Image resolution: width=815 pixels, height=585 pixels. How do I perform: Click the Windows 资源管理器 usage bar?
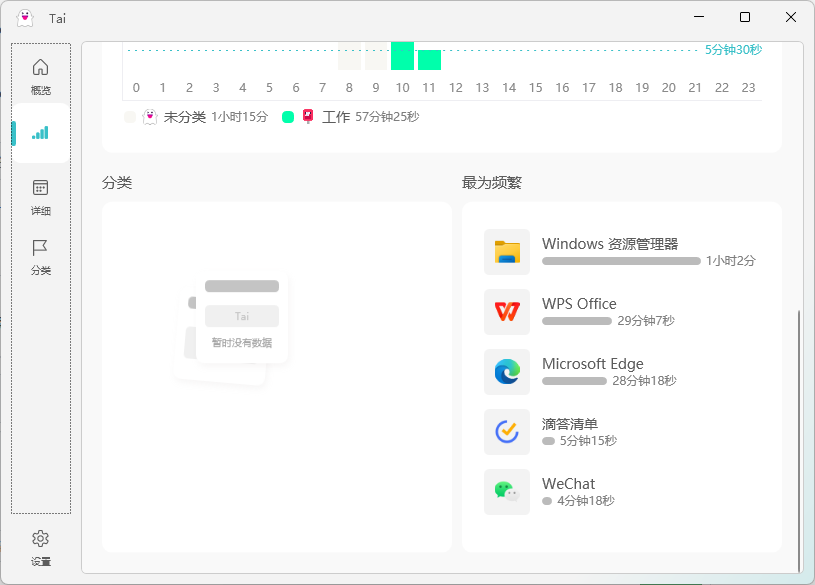(x=621, y=261)
